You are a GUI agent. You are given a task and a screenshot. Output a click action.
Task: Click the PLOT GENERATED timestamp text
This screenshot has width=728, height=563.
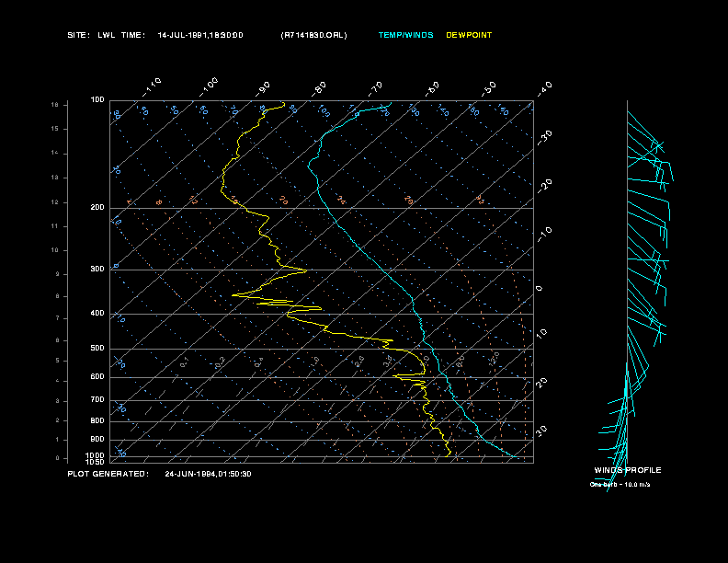click(x=159, y=474)
